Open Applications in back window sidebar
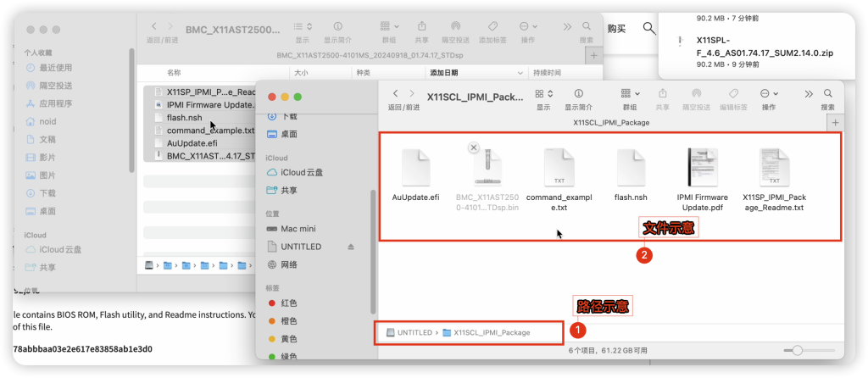This screenshot has width=868, height=378. (48, 103)
